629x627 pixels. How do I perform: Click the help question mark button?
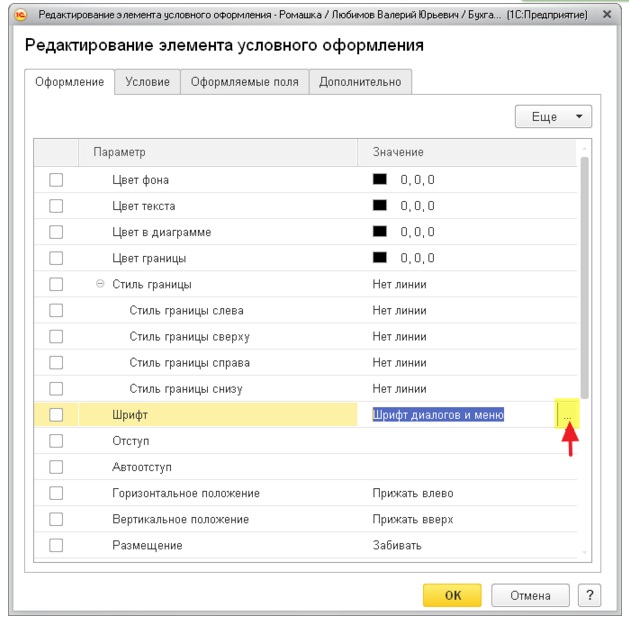589,595
